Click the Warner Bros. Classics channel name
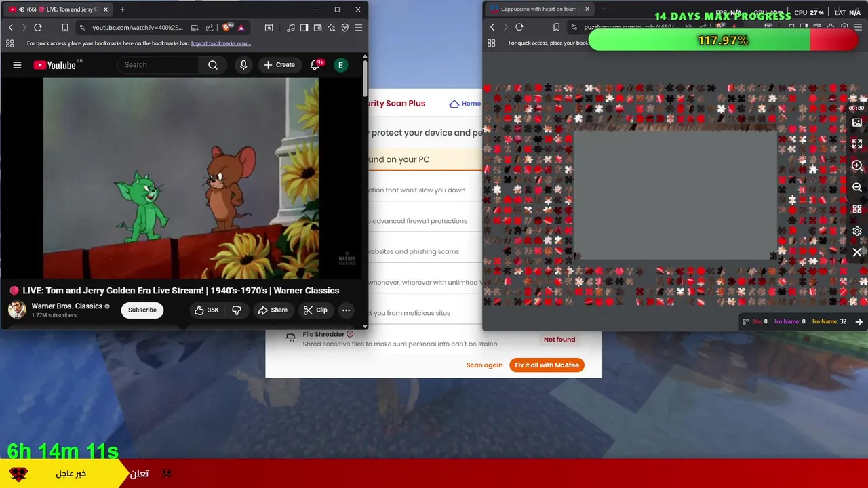This screenshot has width=868, height=488. pos(66,306)
